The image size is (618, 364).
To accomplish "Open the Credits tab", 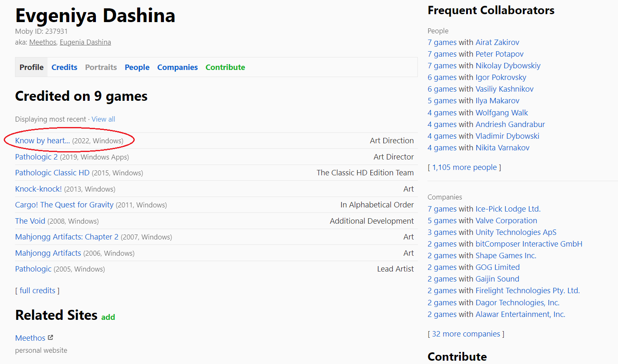I will (64, 67).
